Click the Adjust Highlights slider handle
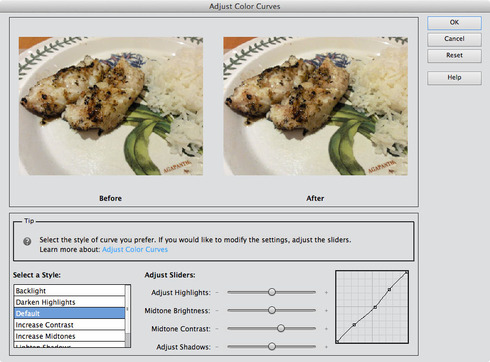The width and height of the screenshot is (490, 362). point(272,292)
